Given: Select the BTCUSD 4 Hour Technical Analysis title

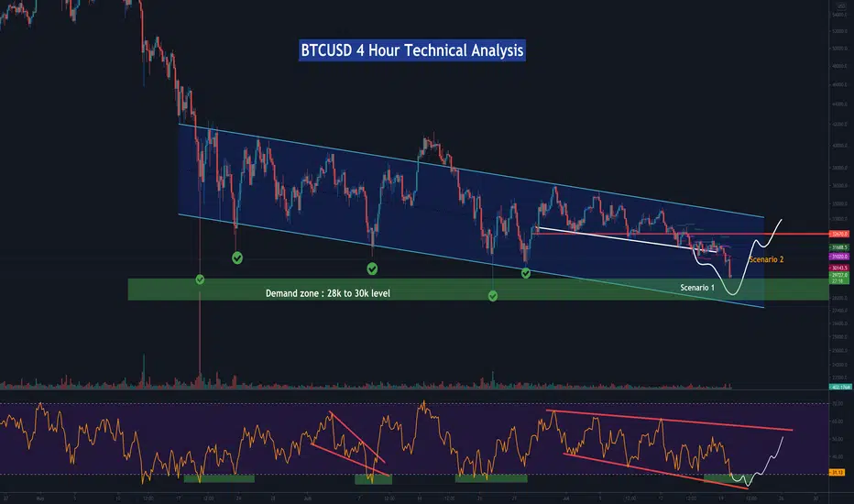Looking at the screenshot, I should (x=411, y=50).
